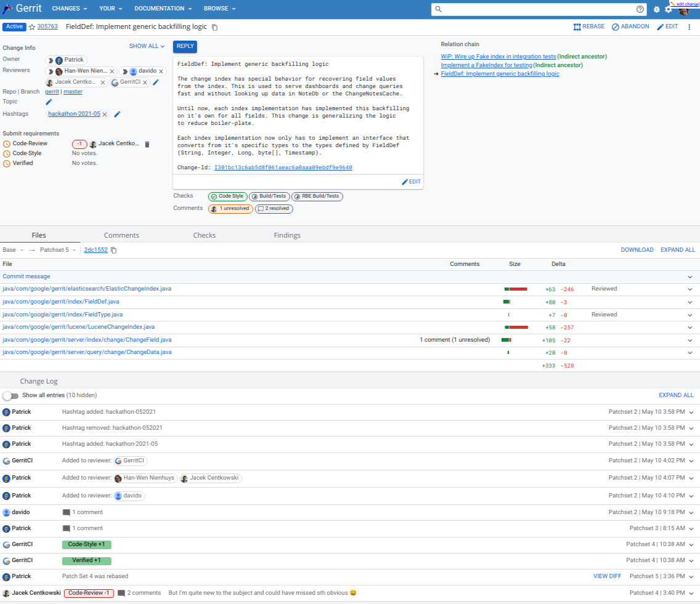Remove reviewer davido

pos(161,71)
